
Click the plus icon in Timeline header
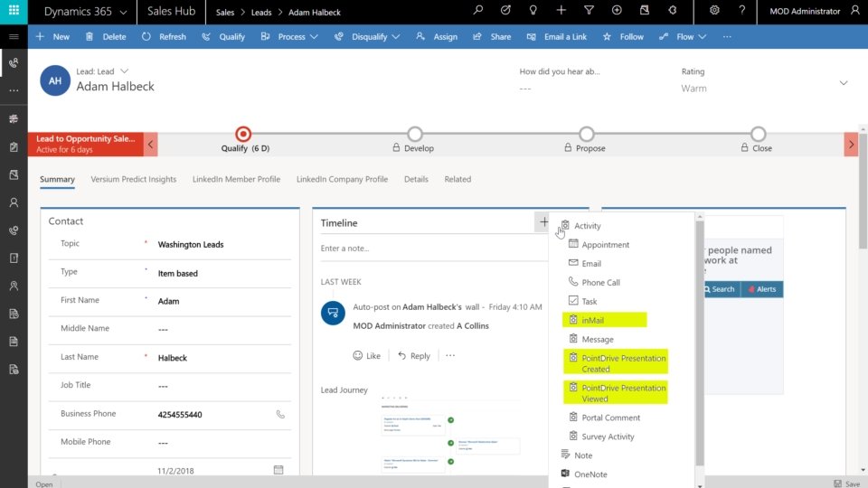(543, 222)
